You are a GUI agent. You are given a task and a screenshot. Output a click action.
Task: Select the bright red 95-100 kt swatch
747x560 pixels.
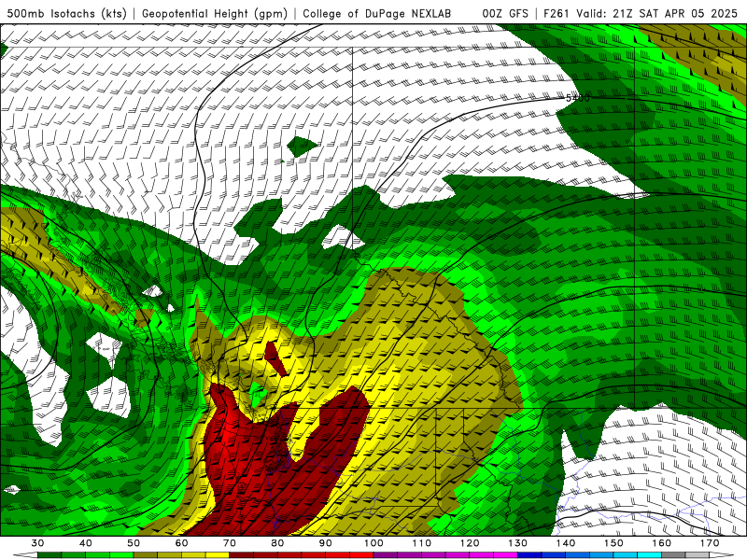point(361,555)
